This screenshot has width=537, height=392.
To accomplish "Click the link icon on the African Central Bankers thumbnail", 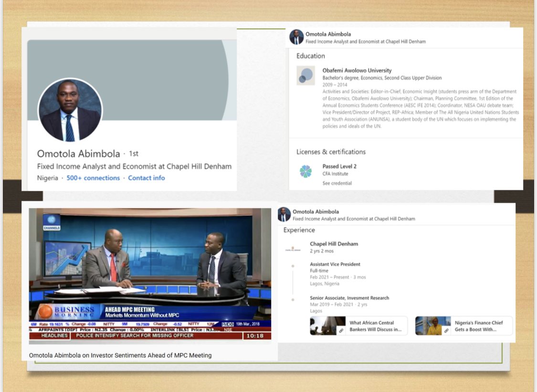I will (341, 331).
